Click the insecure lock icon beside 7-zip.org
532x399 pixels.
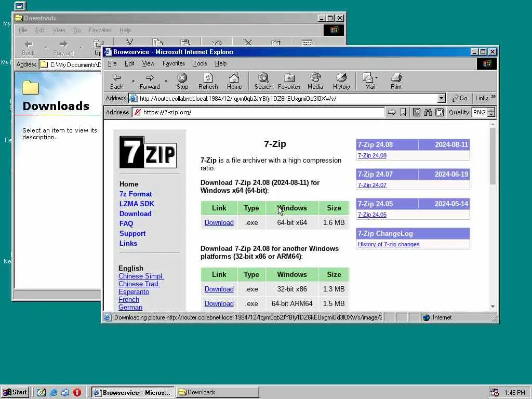(x=137, y=112)
